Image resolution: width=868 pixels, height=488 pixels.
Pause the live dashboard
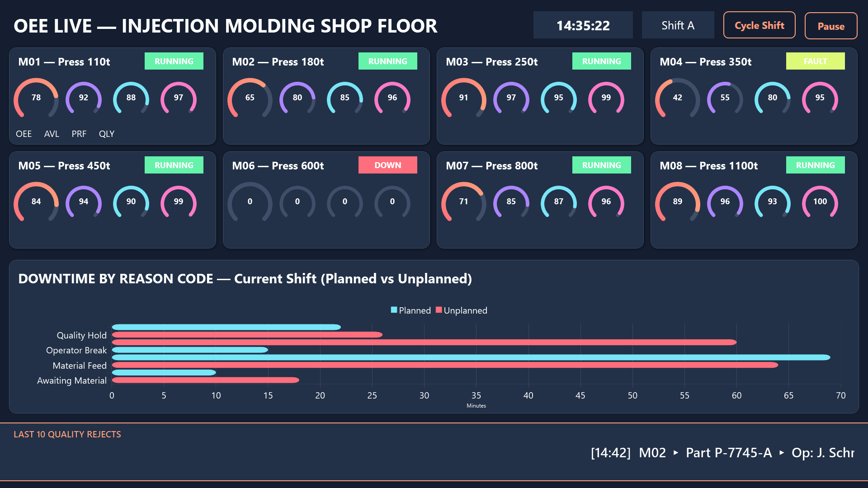(x=830, y=26)
